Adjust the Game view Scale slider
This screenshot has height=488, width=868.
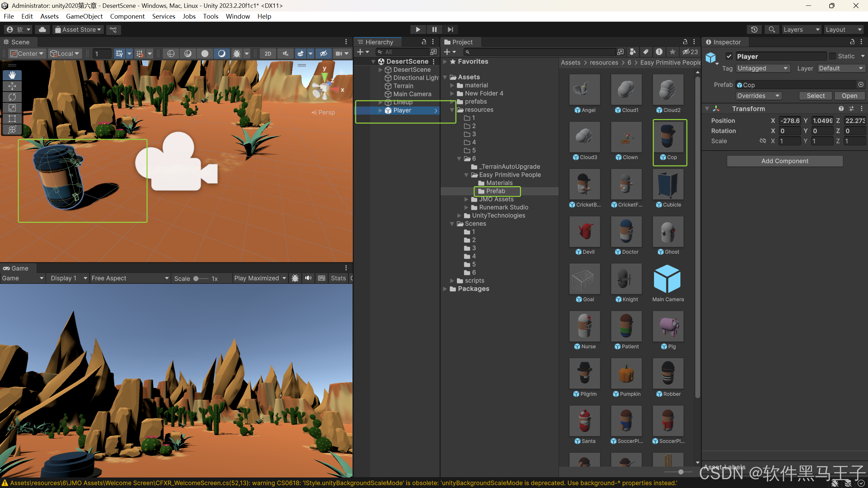pyautogui.click(x=196, y=278)
